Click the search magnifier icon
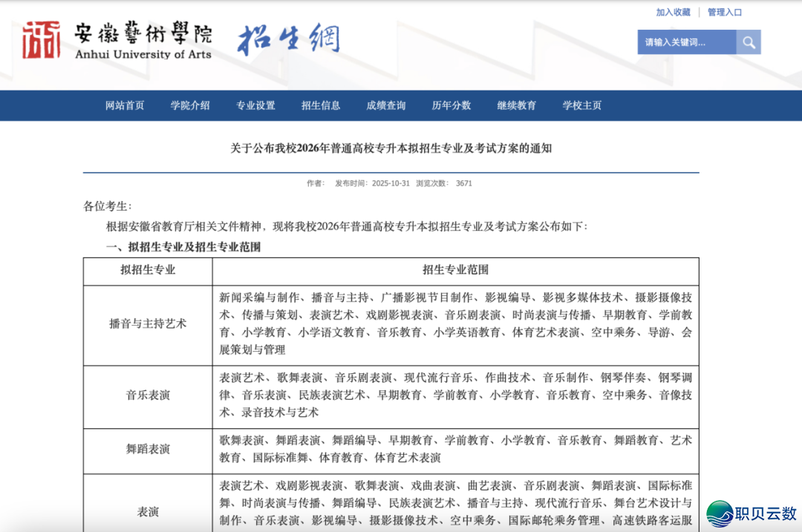 click(x=749, y=42)
